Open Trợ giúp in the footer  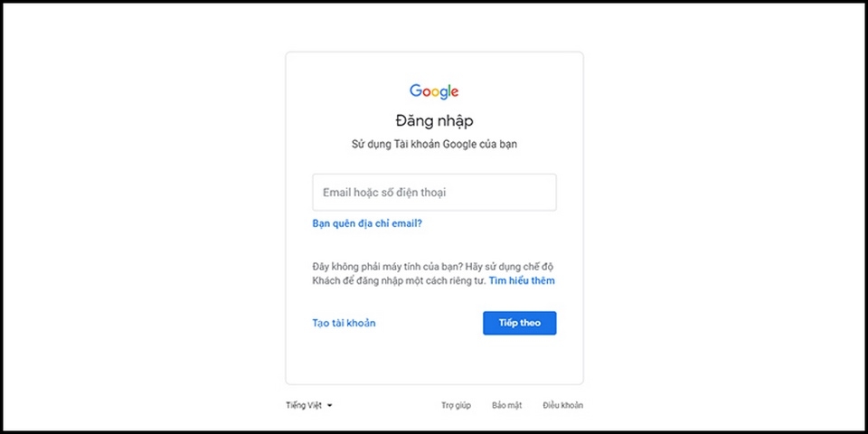[x=456, y=405]
